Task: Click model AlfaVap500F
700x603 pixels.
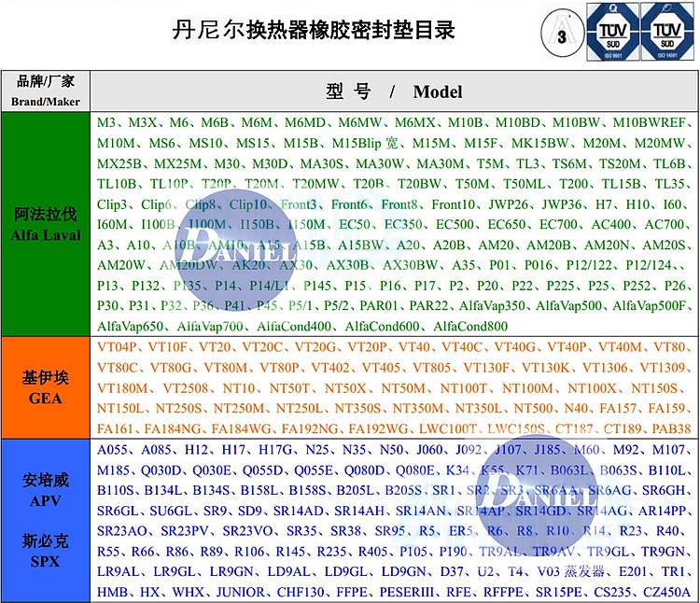Action: [649, 306]
